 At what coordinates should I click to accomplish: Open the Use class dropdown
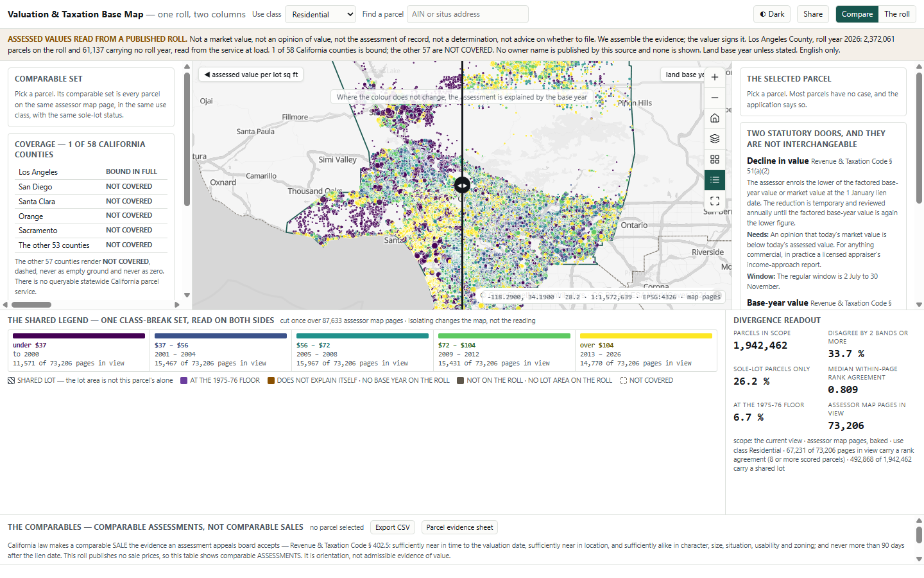pos(320,14)
